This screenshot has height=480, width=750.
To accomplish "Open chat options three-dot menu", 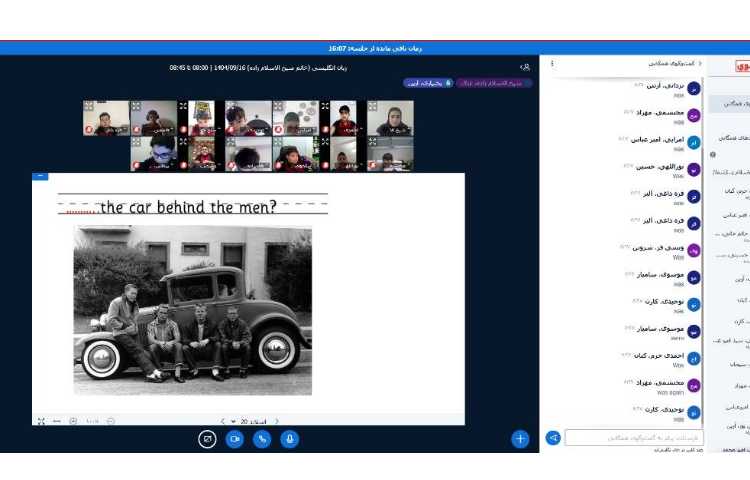I will point(552,64).
